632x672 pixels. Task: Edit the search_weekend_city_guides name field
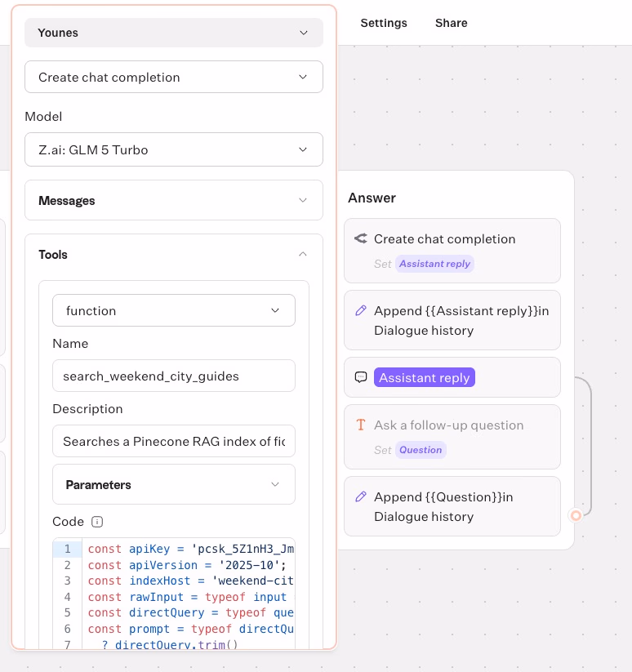tap(174, 376)
